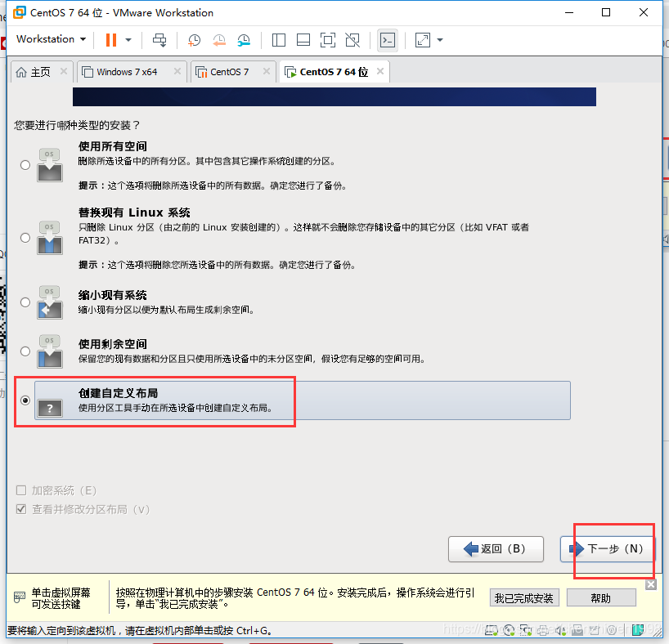Close the 主页 tab

[x=64, y=71]
